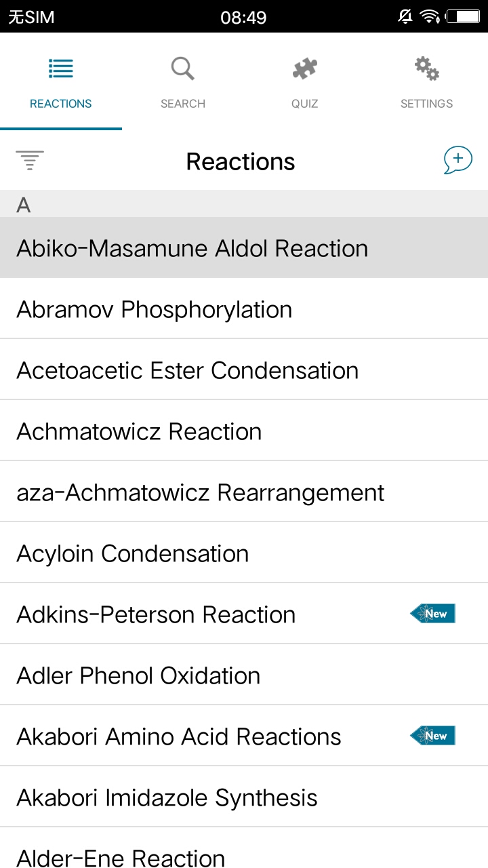Open the Reactions list tab icon
Viewport: 488px width, 868px height.
tap(61, 68)
